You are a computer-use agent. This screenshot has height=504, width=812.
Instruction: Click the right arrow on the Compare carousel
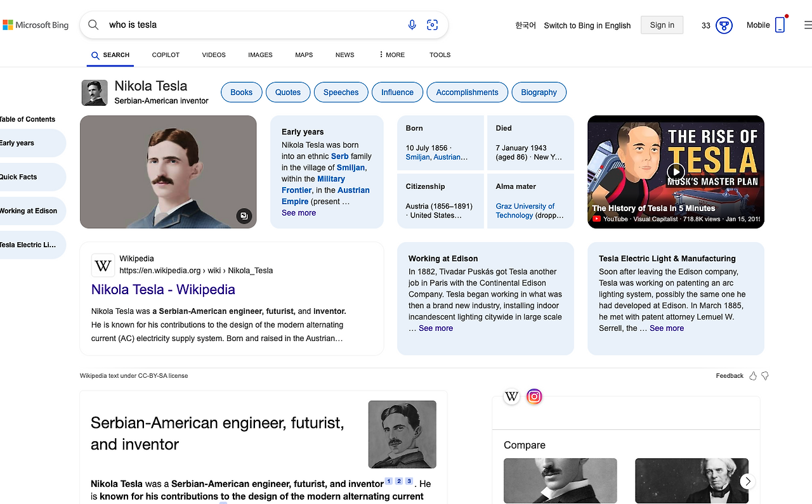pos(747,481)
